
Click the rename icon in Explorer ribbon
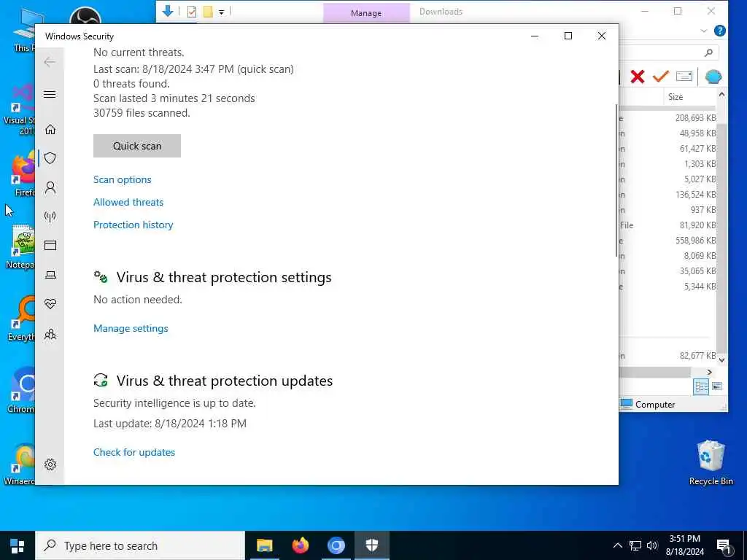[x=684, y=76]
